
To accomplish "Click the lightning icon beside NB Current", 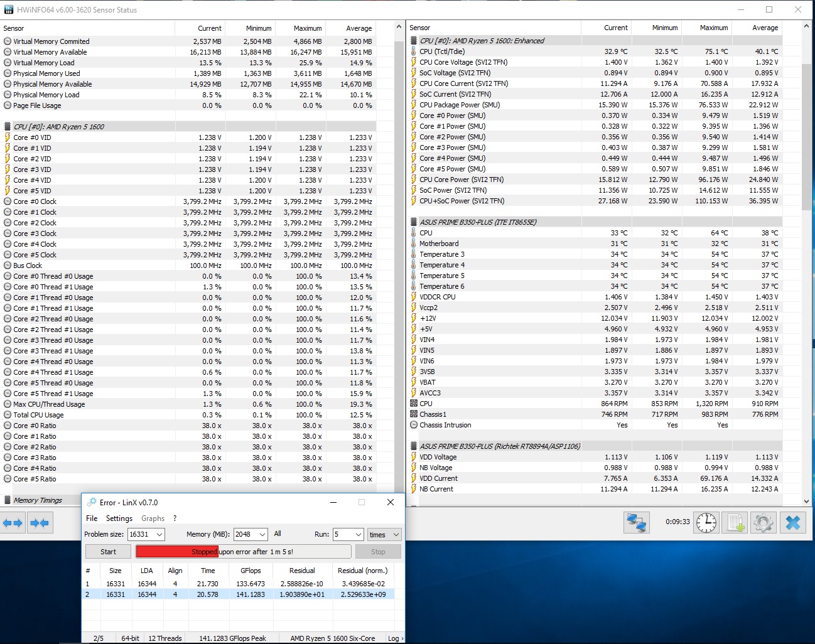I will [414, 489].
